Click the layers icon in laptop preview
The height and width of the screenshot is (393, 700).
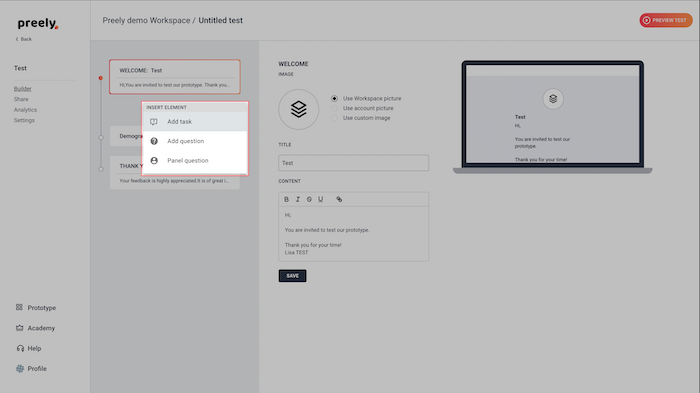553,99
